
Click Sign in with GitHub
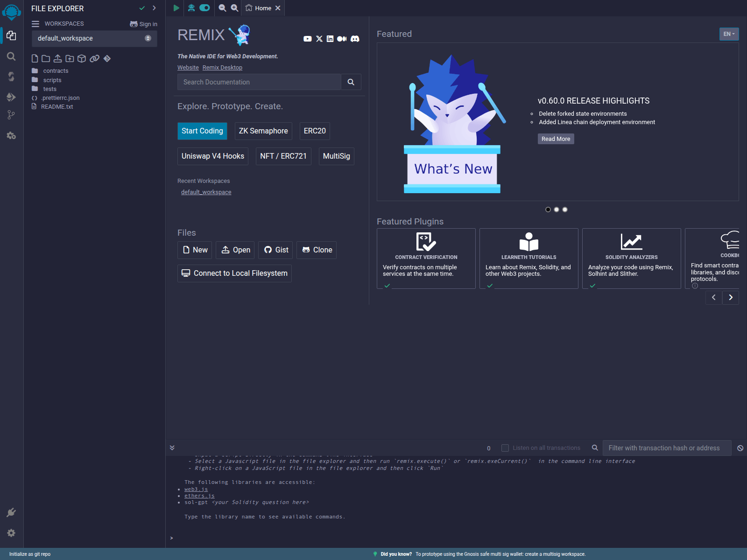pos(143,24)
